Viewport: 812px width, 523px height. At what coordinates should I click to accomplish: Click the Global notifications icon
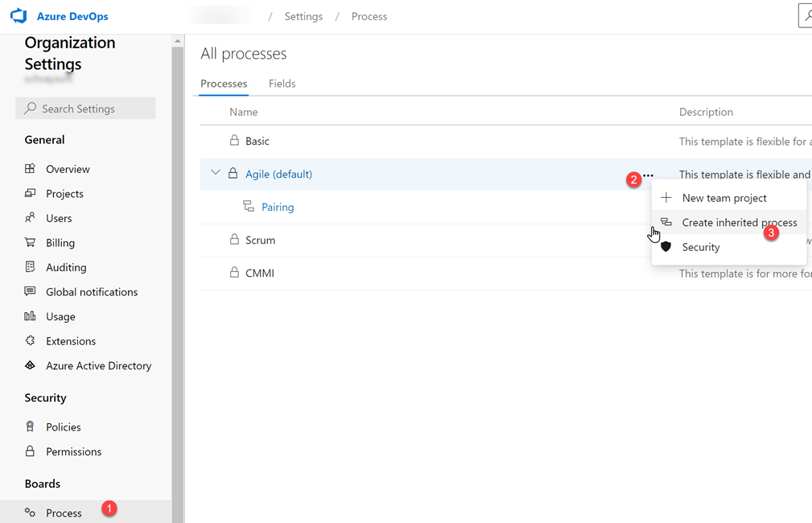pyautogui.click(x=30, y=291)
